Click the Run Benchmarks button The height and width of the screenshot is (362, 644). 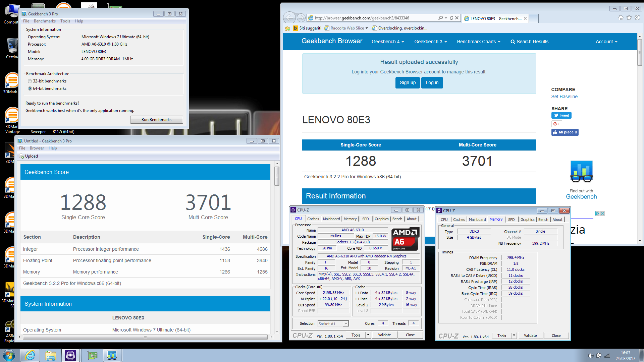156,120
